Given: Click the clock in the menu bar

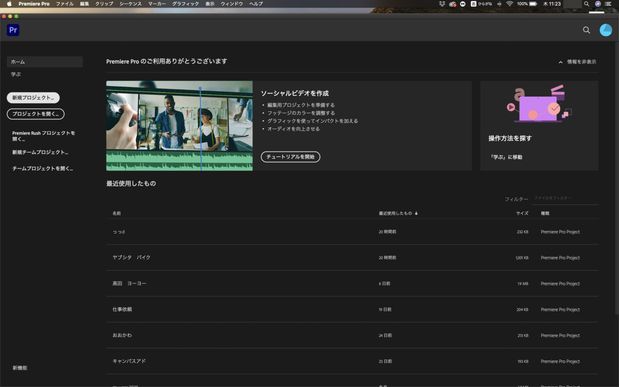Looking at the screenshot, I should coord(552,4).
